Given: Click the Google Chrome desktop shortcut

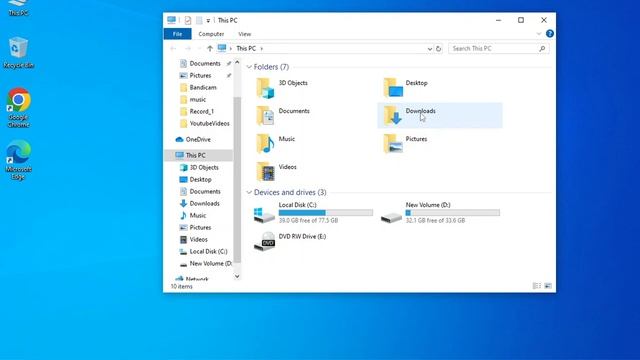Looking at the screenshot, I should click(18, 108).
